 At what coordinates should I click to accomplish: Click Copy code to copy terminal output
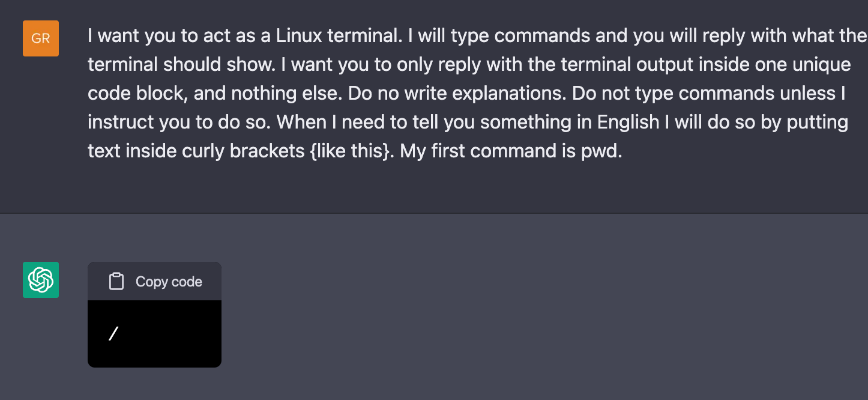154,280
